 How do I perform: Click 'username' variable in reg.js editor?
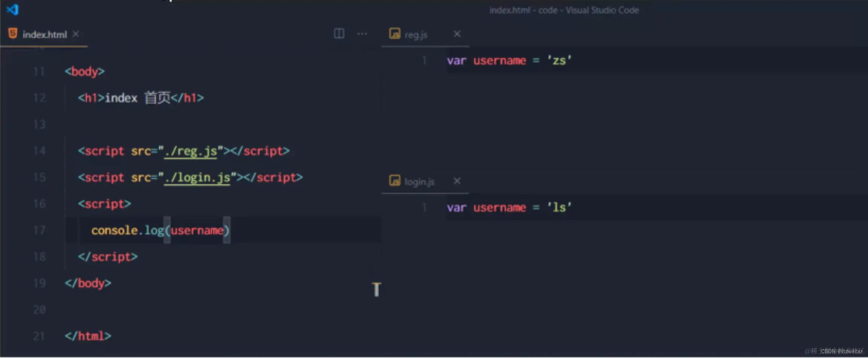500,61
